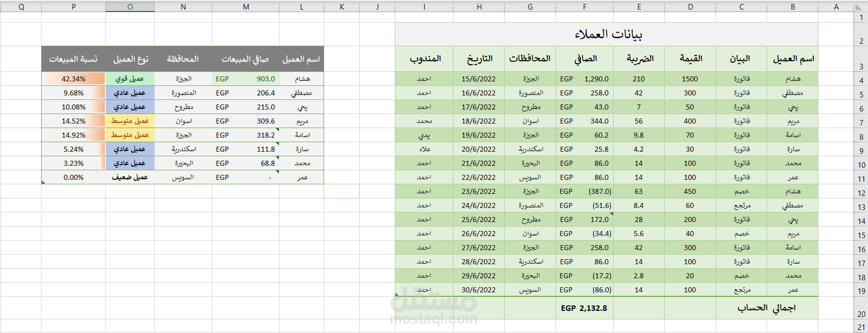868x333 pixels.
Task: Click the title cell بيانات العملاء
Action: pos(607,34)
